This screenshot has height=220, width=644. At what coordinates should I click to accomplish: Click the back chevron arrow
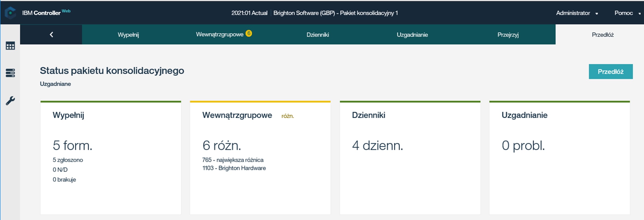[51, 35]
